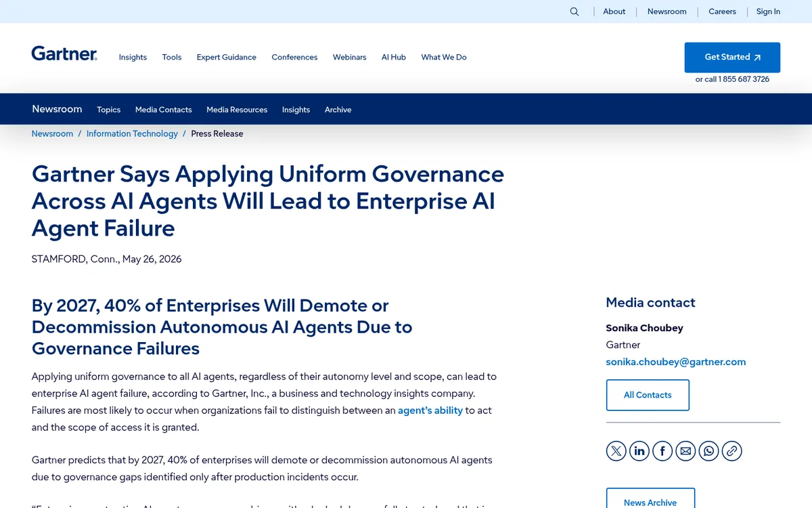Click Newsroom title in blue bar

point(57,109)
